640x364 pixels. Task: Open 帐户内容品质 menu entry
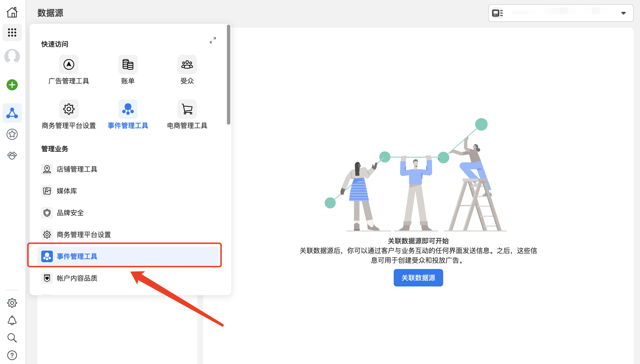77,278
